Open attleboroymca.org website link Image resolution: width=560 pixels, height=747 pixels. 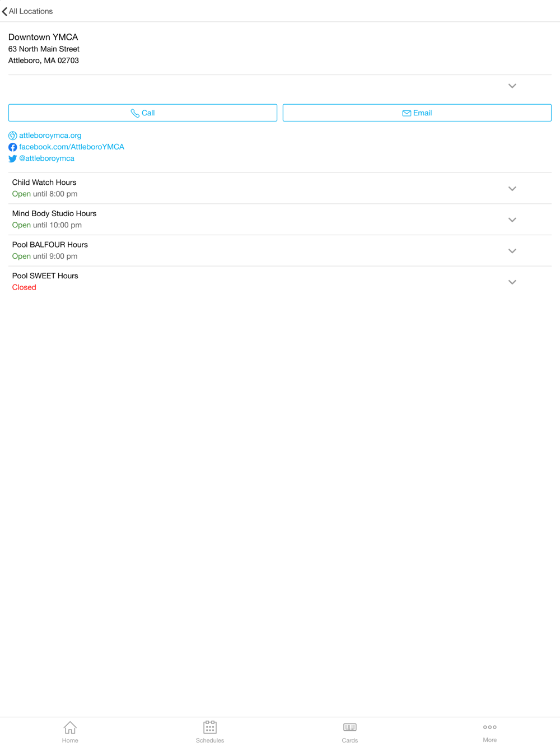pos(50,136)
